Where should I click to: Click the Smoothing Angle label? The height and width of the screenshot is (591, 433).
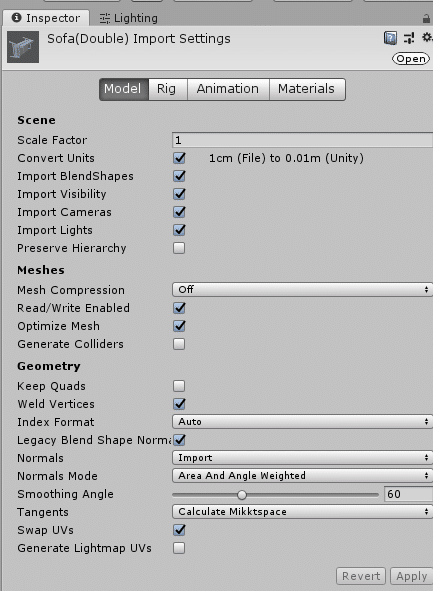[x=65, y=494]
